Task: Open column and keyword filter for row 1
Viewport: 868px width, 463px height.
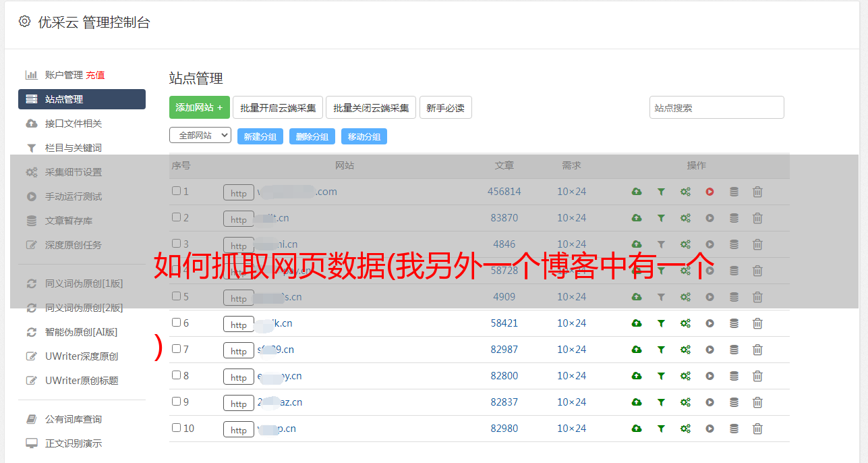Action: click(x=661, y=192)
